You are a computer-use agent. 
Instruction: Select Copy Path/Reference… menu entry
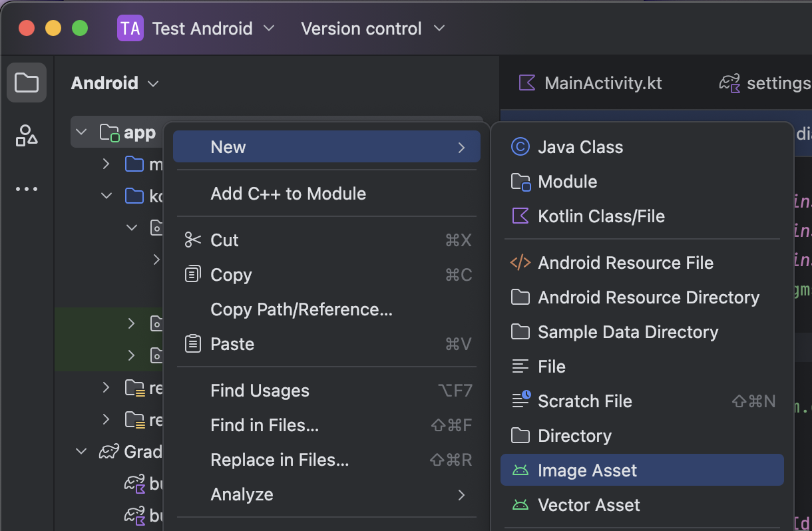click(327, 309)
